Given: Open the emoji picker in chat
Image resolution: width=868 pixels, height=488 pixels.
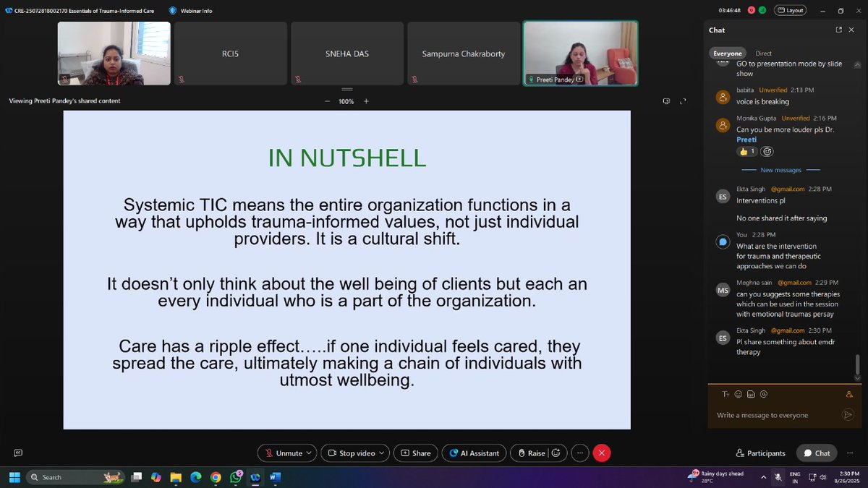Looking at the screenshot, I should (739, 394).
